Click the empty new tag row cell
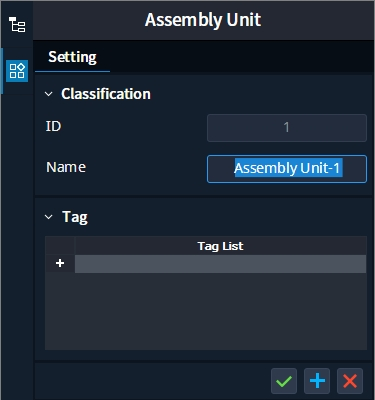The width and height of the screenshot is (375, 400). click(x=220, y=264)
